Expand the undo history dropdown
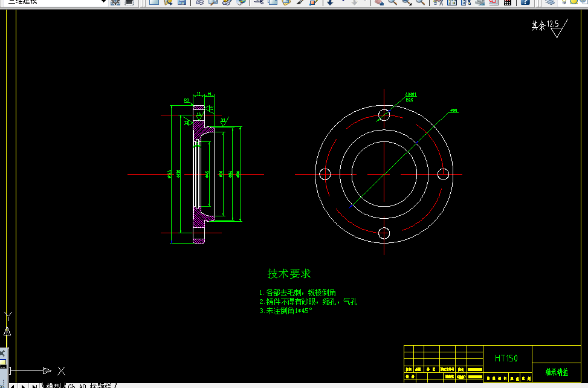 coord(343,2)
